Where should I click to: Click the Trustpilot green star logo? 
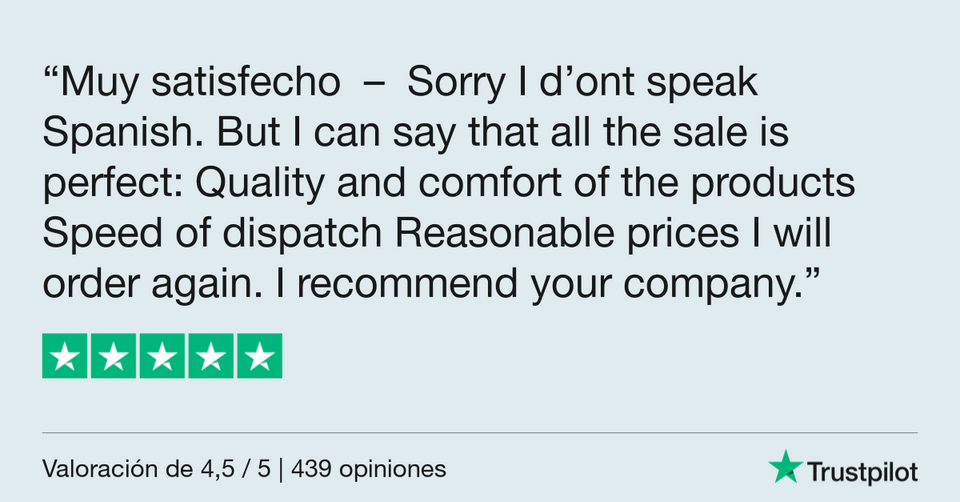[x=786, y=467]
